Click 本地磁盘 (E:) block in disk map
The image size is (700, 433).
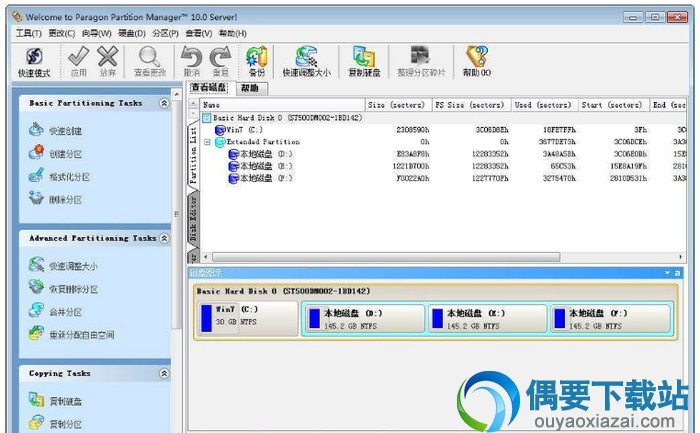(x=488, y=318)
